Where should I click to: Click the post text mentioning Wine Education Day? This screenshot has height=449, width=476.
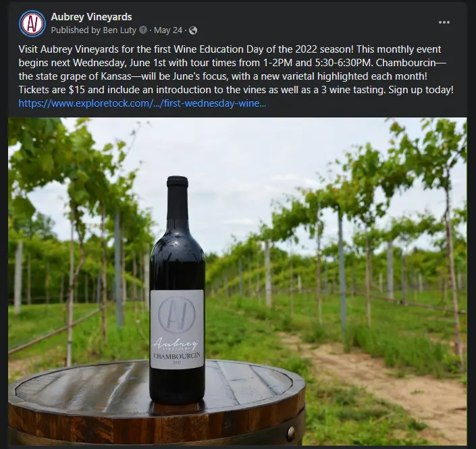236,70
